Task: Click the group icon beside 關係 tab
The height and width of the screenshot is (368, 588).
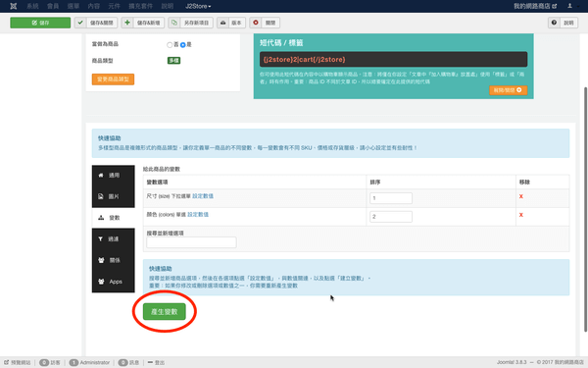Action: pos(101,260)
